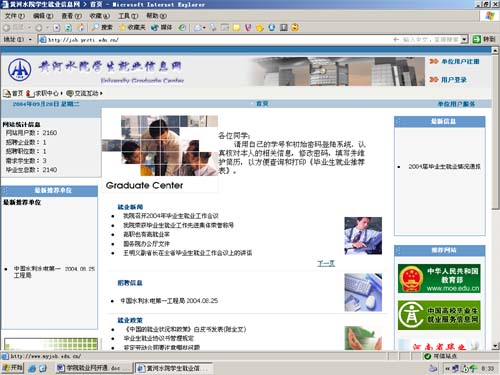Expand the address bar dropdown arrow
Viewport: 500px width, 375px height.
pyautogui.click(x=464, y=39)
